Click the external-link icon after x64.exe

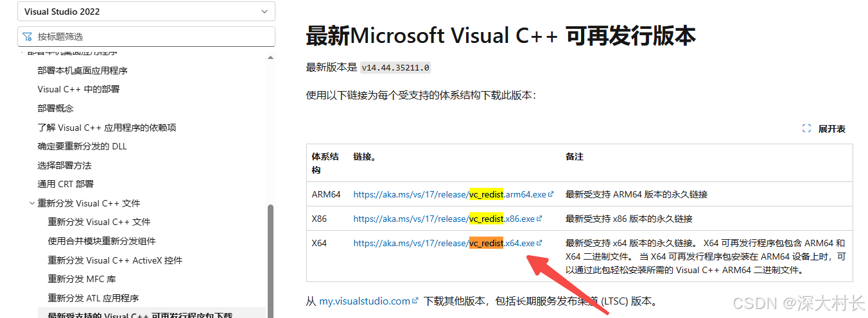coord(539,242)
